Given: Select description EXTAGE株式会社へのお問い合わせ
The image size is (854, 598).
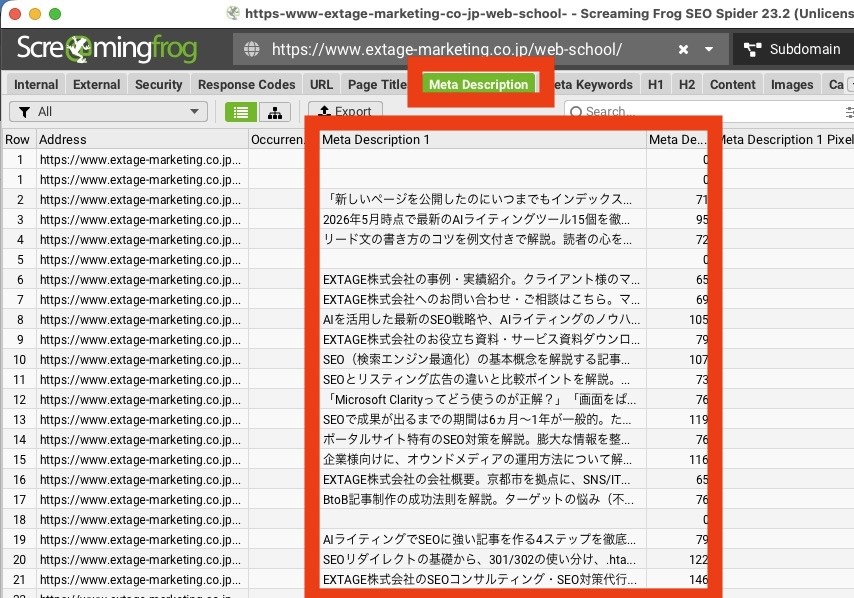Looking at the screenshot, I should 481,300.
